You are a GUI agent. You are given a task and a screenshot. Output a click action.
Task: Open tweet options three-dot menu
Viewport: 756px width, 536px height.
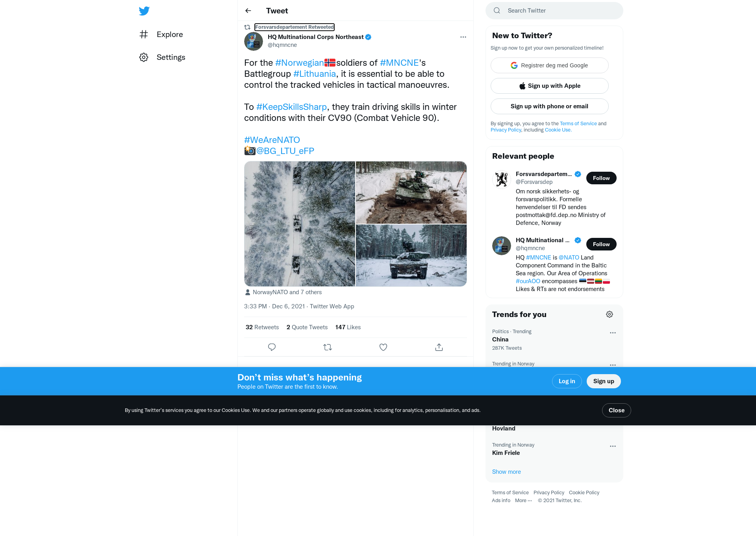tap(463, 37)
